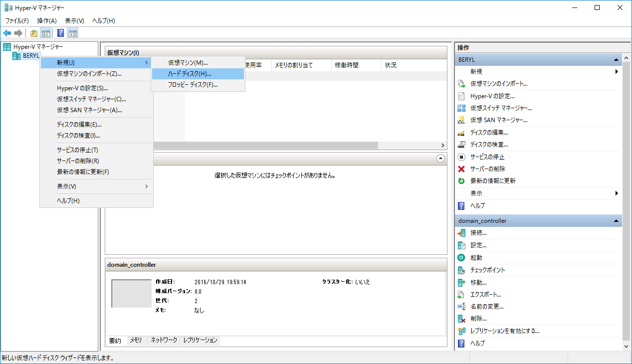Click the Back arrow toolbar icon
632x364 pixels.
point(7,33)
